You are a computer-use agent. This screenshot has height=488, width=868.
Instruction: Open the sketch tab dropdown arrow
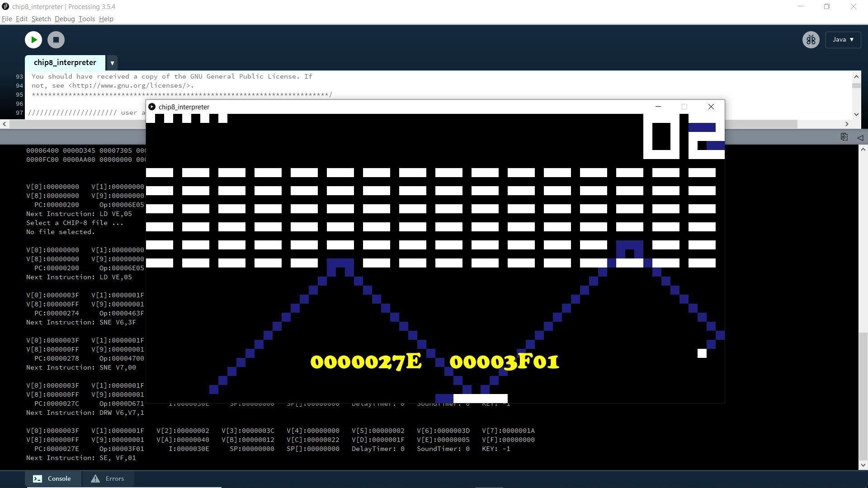(112, 63)
